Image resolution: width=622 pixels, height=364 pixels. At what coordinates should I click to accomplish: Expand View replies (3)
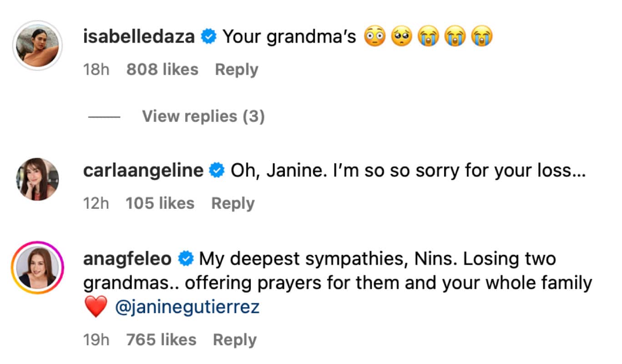coord(203,116)
